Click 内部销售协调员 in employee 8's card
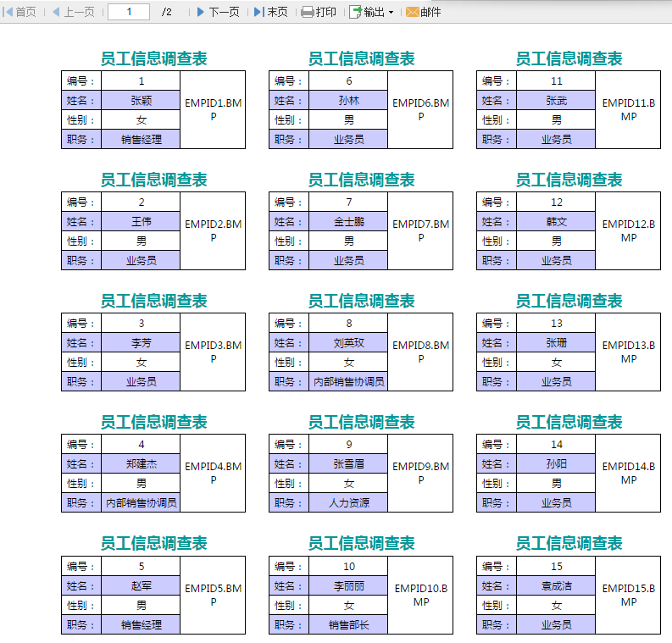The height and width of the screenshot is (643, 672). [348, 381]
